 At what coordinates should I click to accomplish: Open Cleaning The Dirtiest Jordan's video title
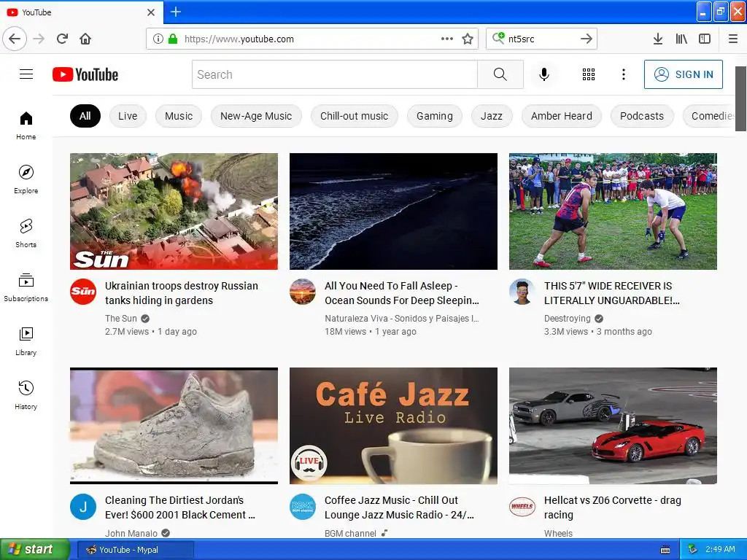[x=180, y=507]
